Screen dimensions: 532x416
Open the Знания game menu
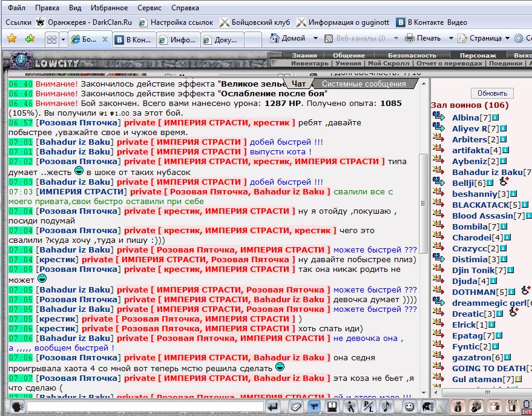[304, 55]
